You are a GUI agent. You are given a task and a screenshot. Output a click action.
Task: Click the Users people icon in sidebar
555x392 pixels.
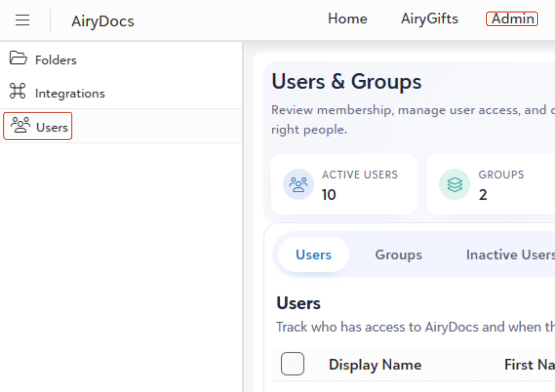[x=20, y=125]
